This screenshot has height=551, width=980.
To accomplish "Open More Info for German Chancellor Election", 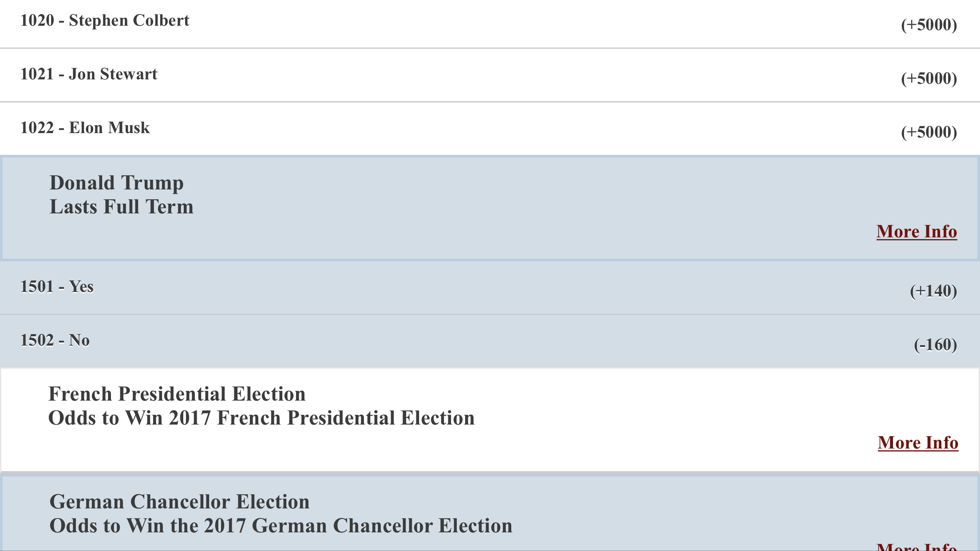I will (917, 546).
